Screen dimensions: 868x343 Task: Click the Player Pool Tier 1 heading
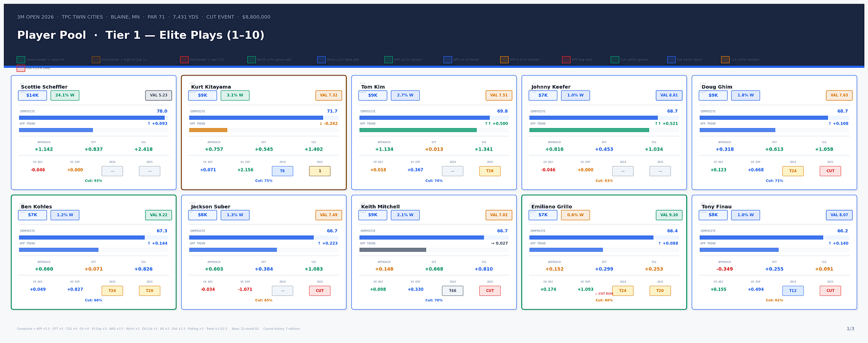point(141,35)
